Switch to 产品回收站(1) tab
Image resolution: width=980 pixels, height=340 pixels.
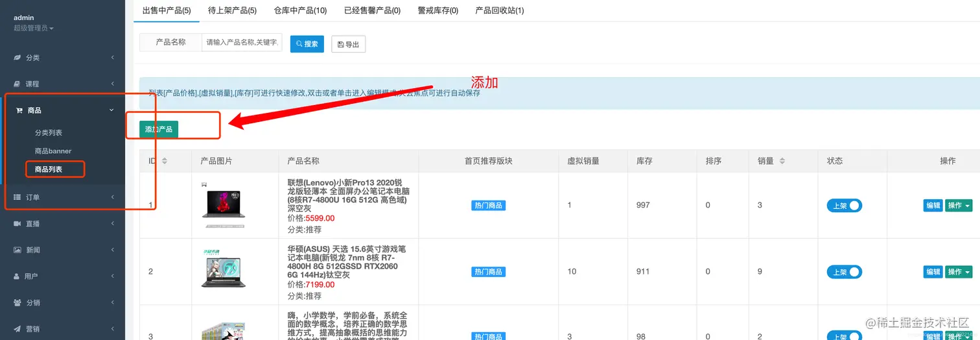500,10
